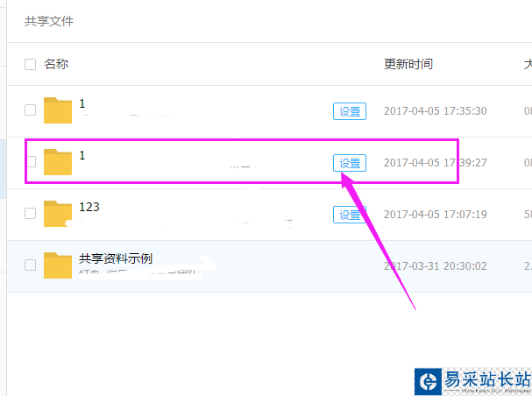Open the 共享资料示例 folder icon
Viewport: 532px width, 396px height.
coord(58,265)
